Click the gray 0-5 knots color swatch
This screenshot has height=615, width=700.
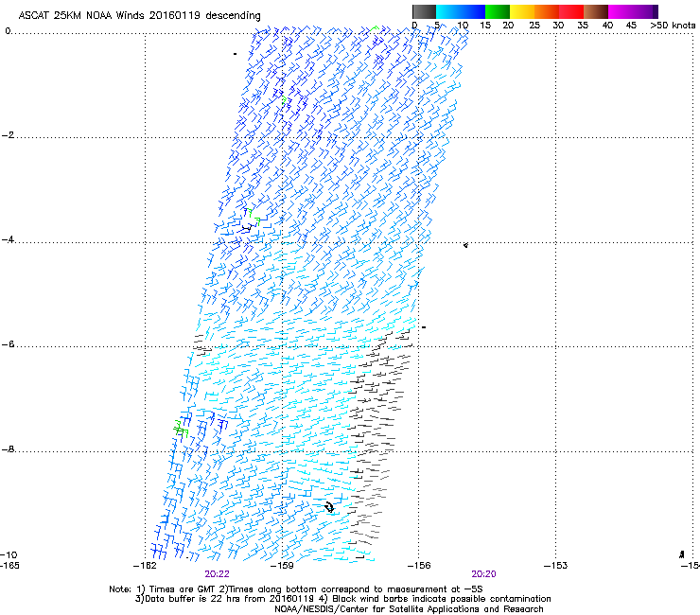[424, 11]
